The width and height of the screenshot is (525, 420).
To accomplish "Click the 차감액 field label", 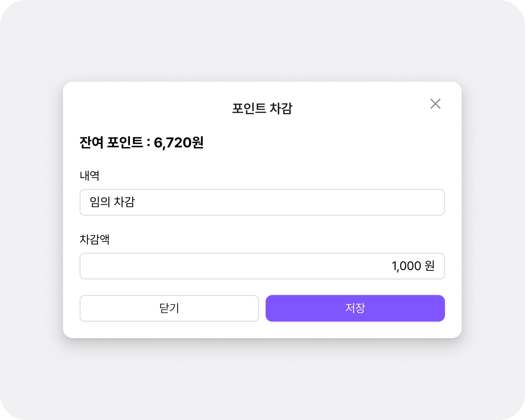I will coord(94,240).
